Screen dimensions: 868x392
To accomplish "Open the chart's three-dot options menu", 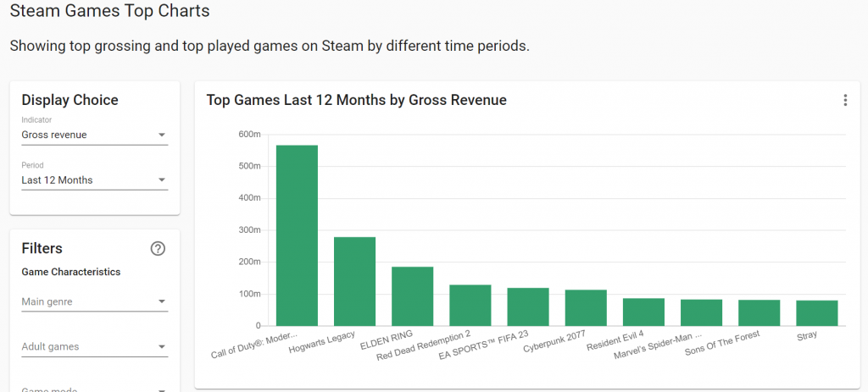I will [845, 100].
